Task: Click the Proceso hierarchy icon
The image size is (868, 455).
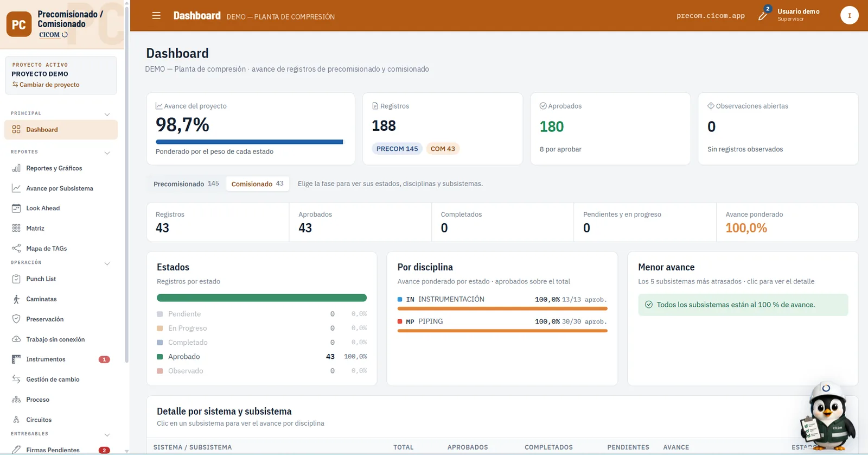Action: click(16, 400)
